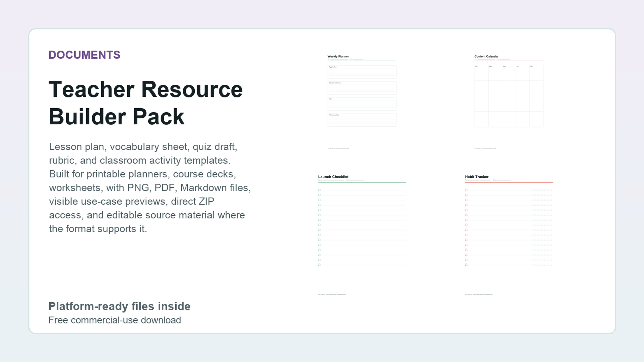Open the Weekly Planner template preview
The width and height of the screenshot is (644, 362).
click(362, 102)
